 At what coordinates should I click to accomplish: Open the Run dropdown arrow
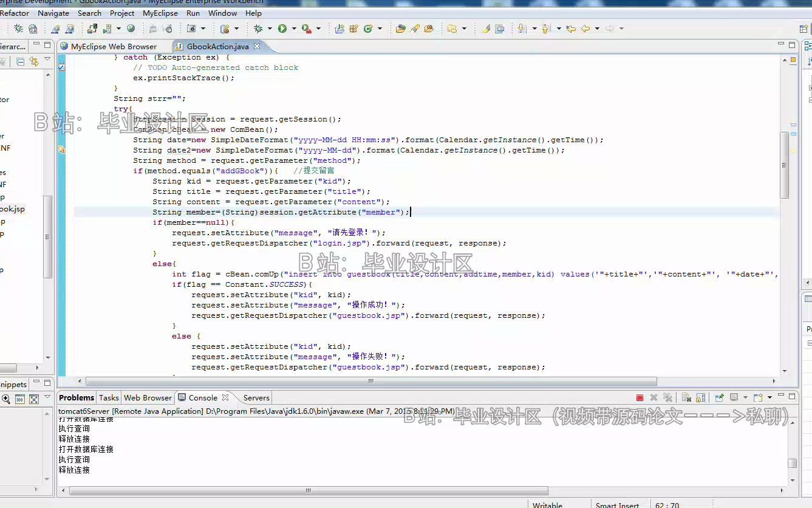pos(294,29)
